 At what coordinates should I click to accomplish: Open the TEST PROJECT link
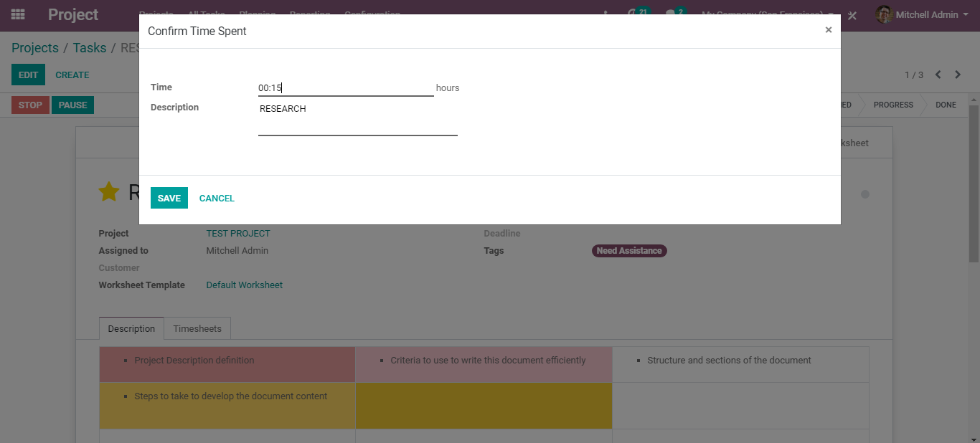click(x=238, y=234)
